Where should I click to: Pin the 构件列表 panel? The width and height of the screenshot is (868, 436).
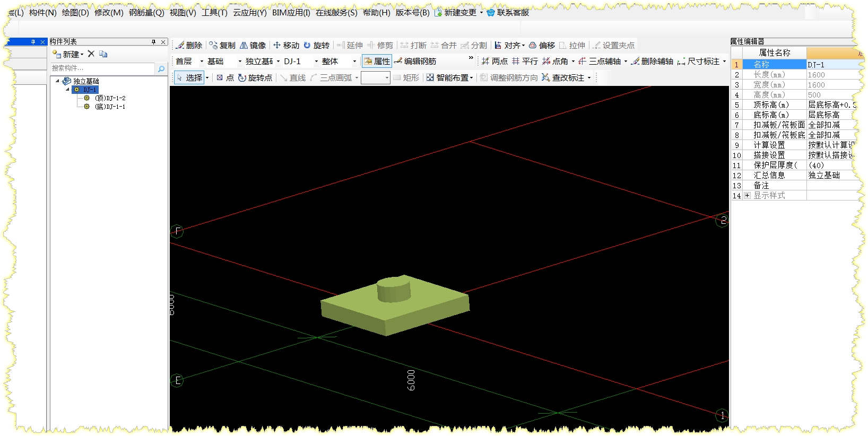click(153, 42)
